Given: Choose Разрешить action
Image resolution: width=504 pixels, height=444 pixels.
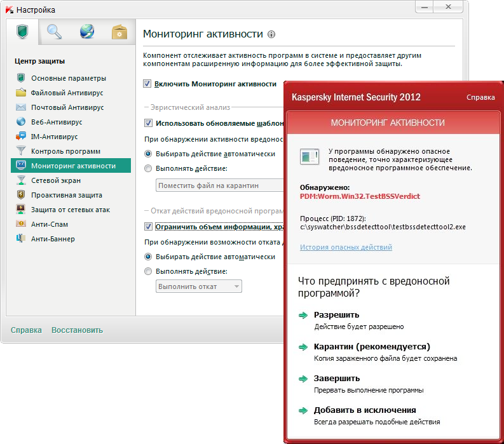Looking at the screenshot, I should [x=336, y=315].
